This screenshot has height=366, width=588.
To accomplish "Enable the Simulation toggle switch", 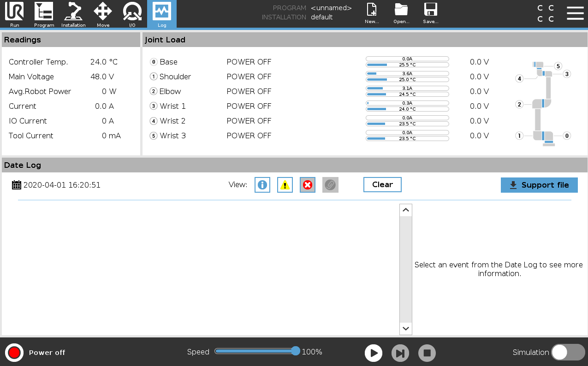I will coord(568,352).
